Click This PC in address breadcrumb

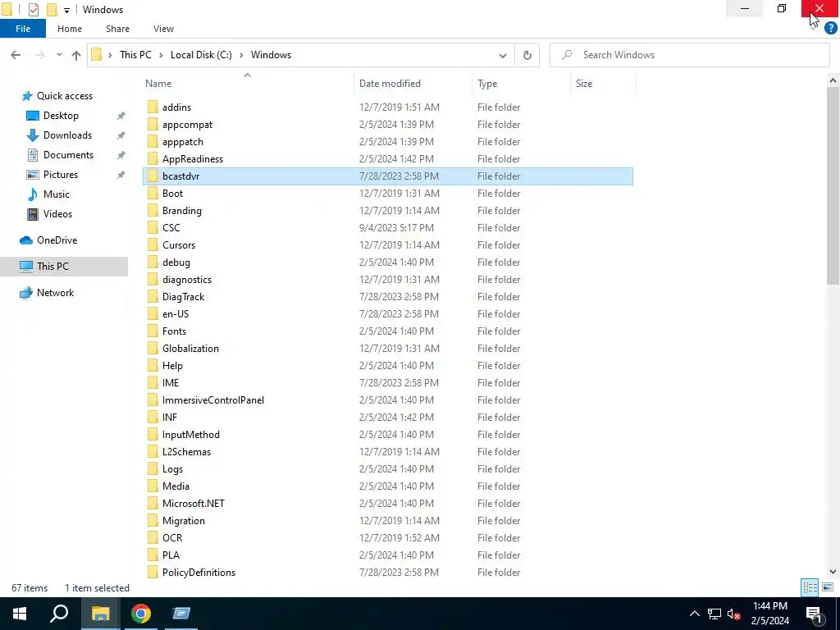[x=135, y=55]
